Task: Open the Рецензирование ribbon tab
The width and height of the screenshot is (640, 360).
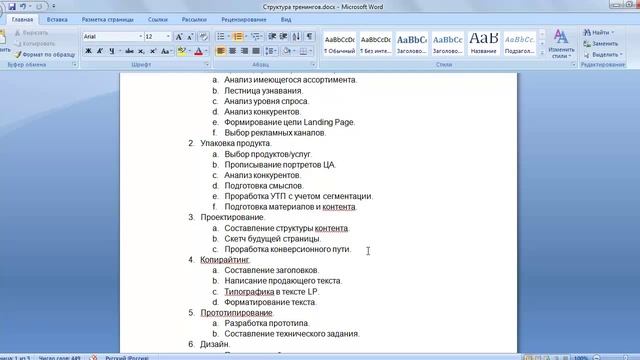Action: click(244, 20)
